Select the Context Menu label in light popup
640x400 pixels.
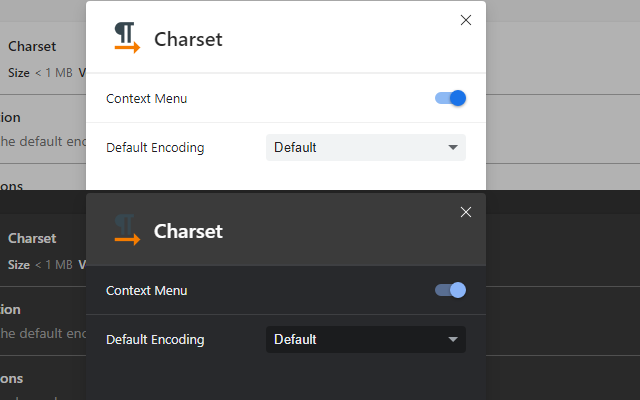point(146,98)
